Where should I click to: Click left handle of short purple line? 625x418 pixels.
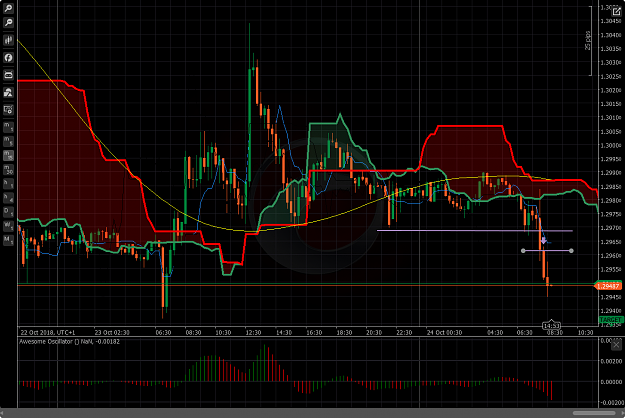(523, 251)
